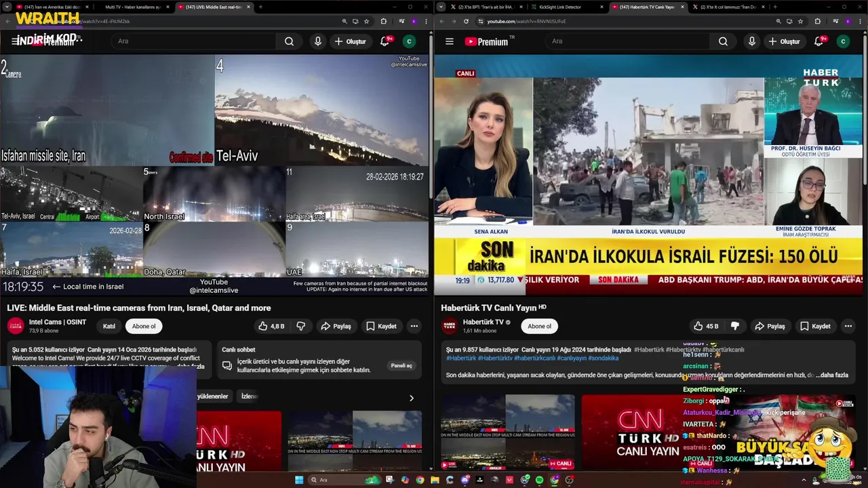
Task: Open notifications bell in right YouTube window
Action: point(818,41)
